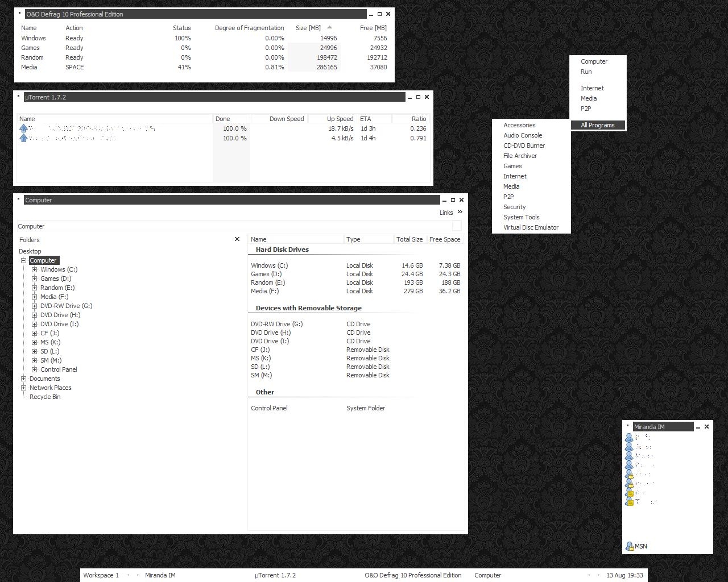Click Hard Disk Drives group header
The height and width of the screenshot is (582, 728).
coord(282,250)
